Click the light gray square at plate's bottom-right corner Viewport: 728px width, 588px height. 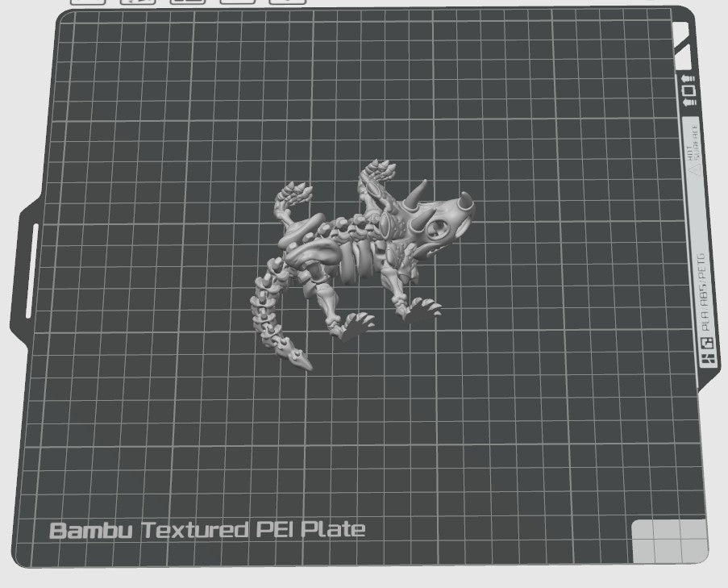tap(668, 539)
